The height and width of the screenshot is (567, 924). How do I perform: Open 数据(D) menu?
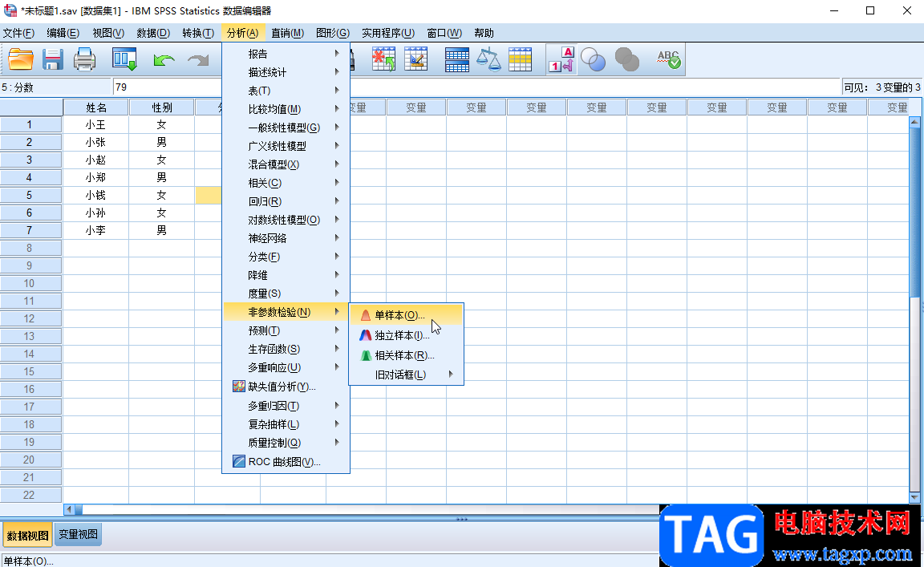(x=153, y=33)
